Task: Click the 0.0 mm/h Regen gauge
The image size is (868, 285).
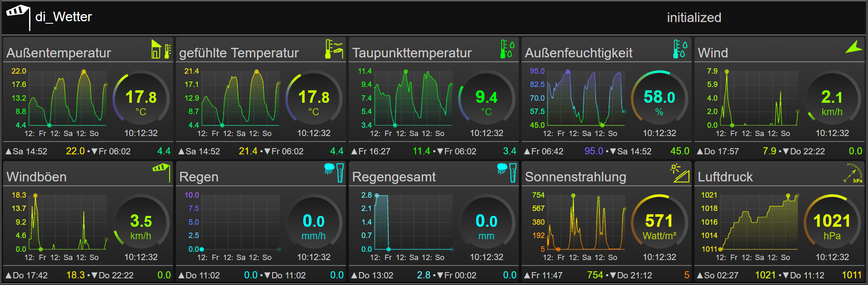Action: point(314,222)
